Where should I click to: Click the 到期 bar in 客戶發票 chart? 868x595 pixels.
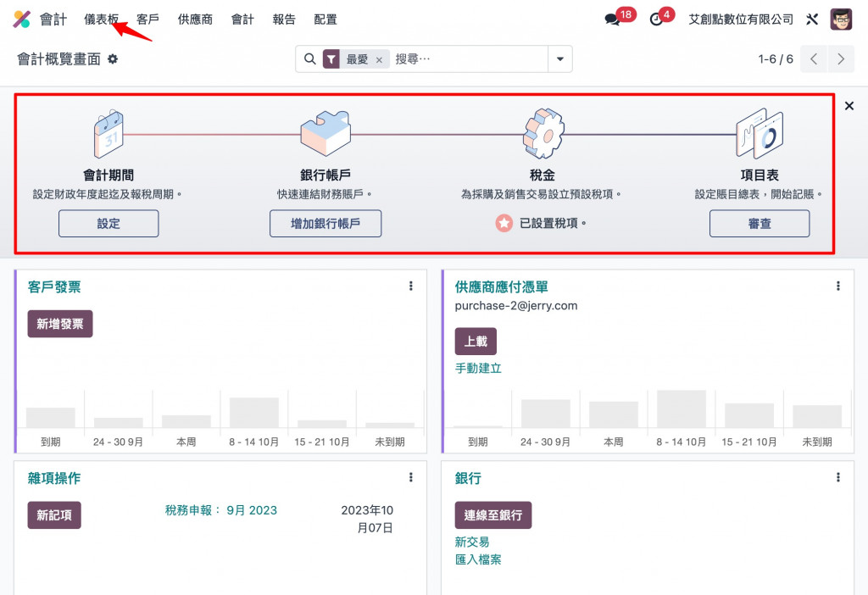click(50, 417)
